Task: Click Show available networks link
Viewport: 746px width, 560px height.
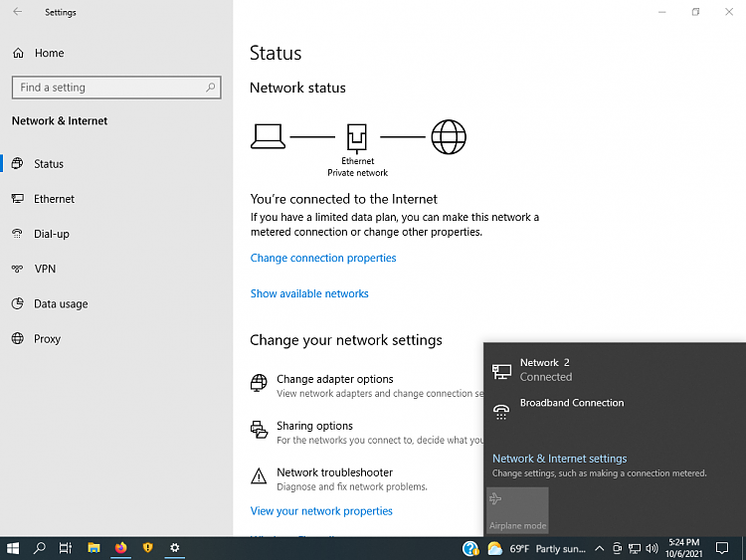Action: [x=309, y=293]
